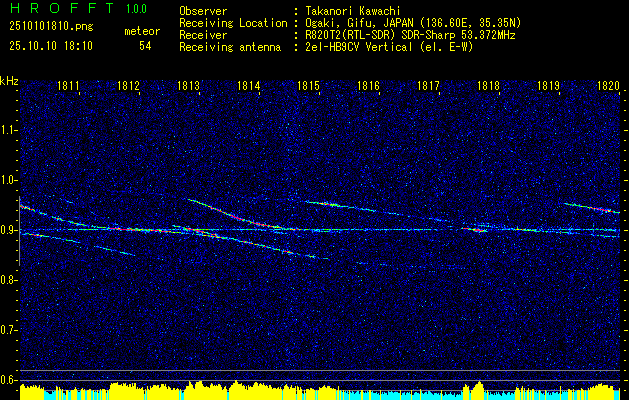Screen dimensions: 629x400
Task: Click the 1815 time marker
Action: 308,86
